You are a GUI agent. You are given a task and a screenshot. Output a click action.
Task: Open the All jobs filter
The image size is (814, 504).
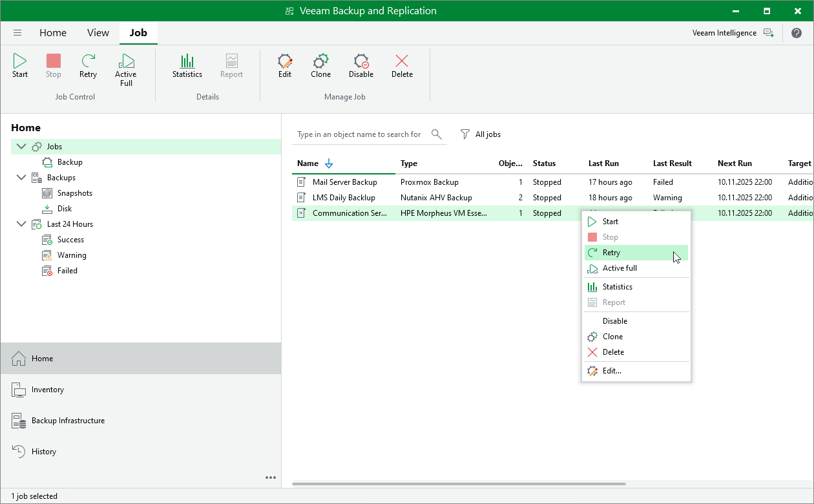click(481, 134)
